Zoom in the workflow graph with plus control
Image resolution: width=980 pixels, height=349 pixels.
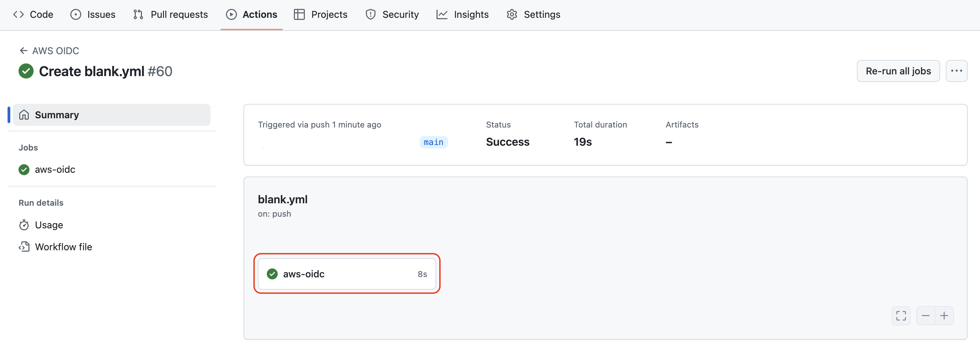(945, 315)
